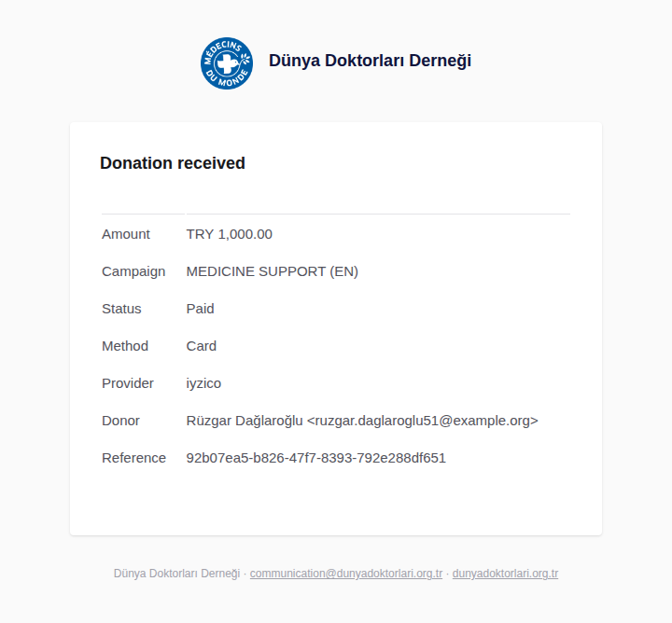Click the Method label
672x623 pixels.
click(125, 346)
